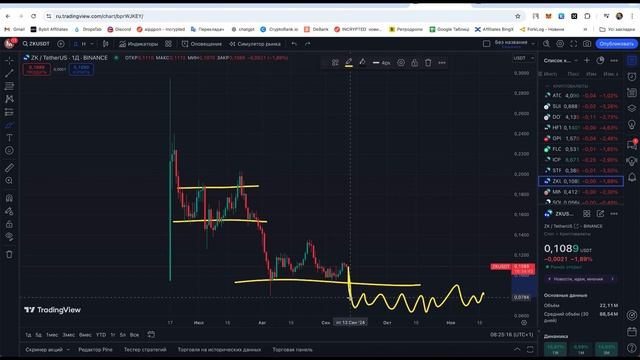Toggle stay in drawing mode
This screenshot has width=640, height=360.
click(9, 211)
